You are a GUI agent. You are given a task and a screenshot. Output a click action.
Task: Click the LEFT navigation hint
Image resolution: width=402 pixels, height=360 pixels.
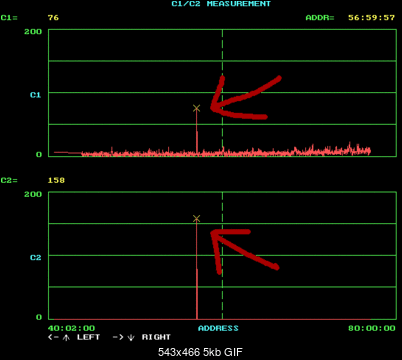click(x=88, y=337)
